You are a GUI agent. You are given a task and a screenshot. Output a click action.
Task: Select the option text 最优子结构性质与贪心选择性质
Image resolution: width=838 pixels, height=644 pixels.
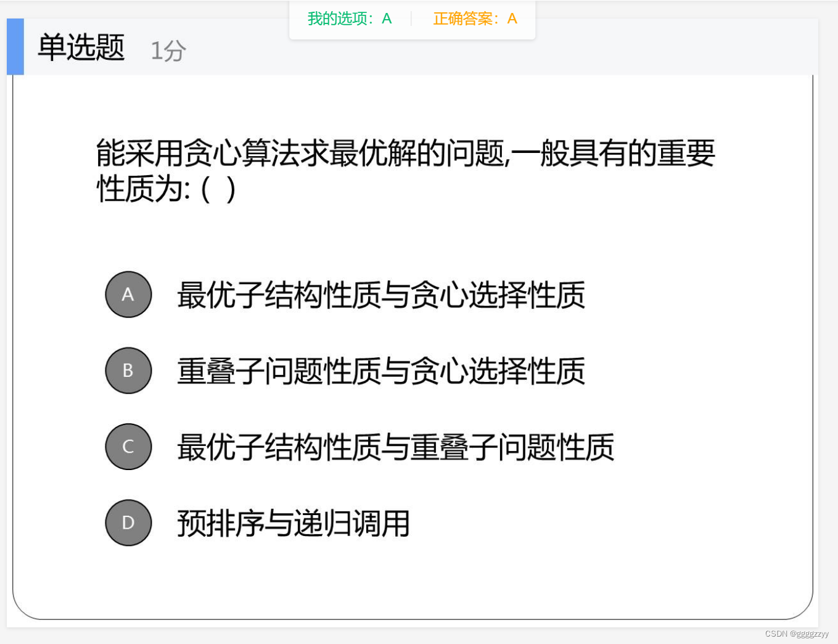pyautogui.click(x=380, y=295)
